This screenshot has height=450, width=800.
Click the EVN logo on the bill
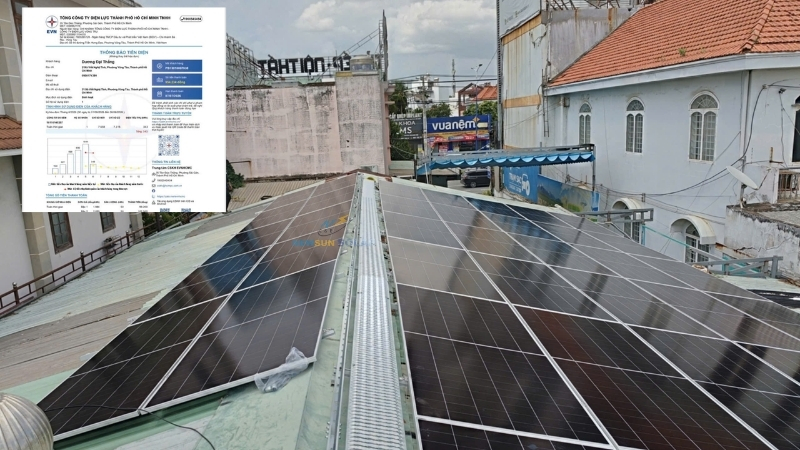(x=52, y=23)
